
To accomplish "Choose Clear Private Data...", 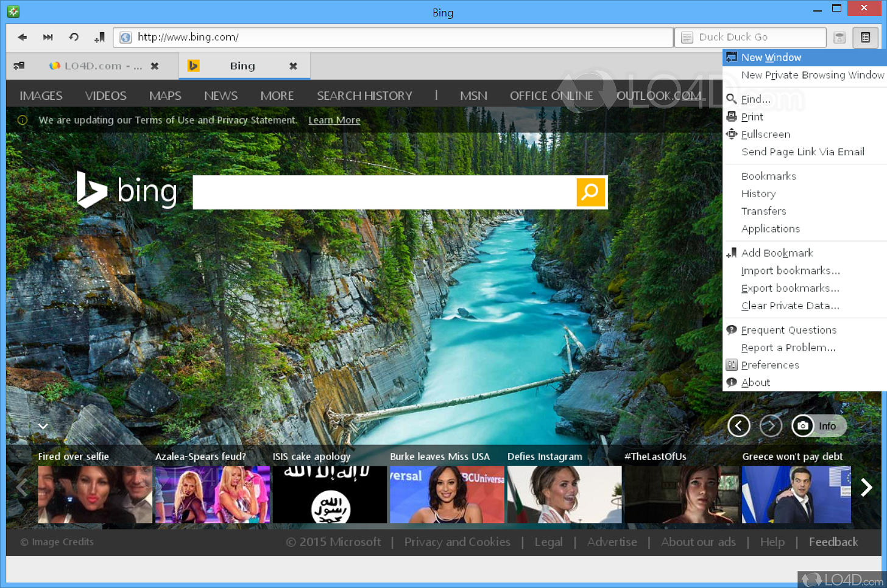I will point(804,306).
